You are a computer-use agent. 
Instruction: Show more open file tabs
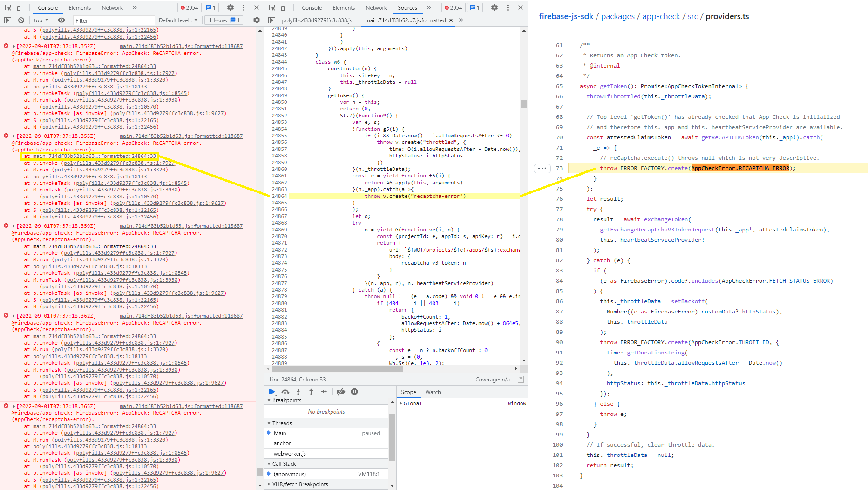click(x=461, y=20)
